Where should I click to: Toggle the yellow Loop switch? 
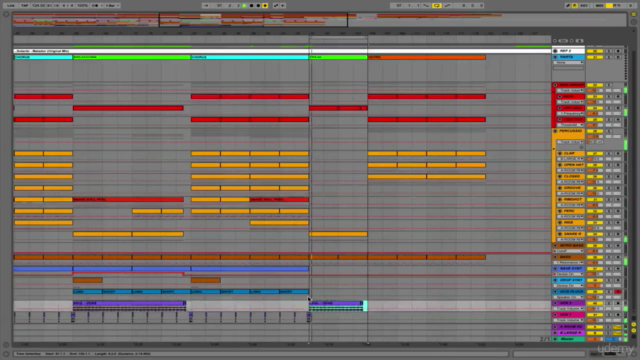(x=437, y=6)
